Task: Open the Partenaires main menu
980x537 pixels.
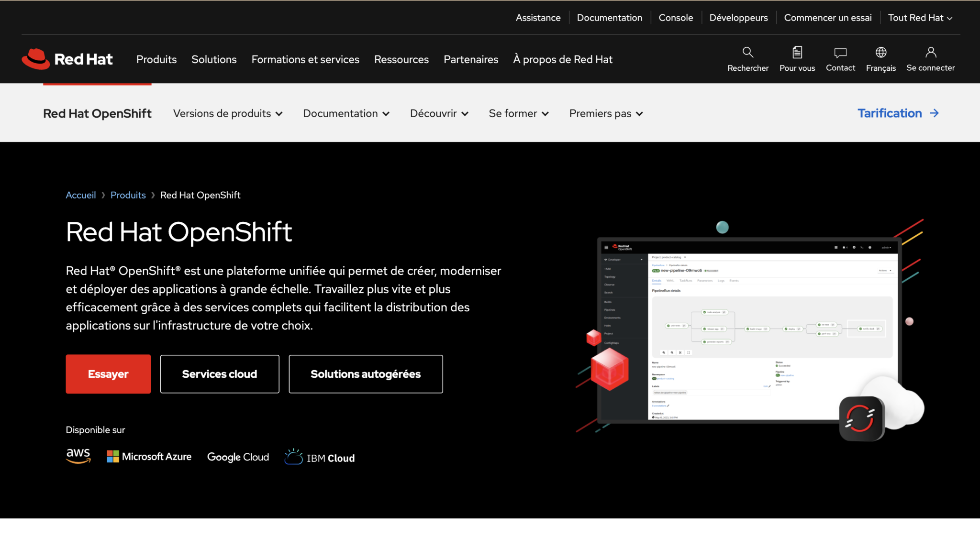Action: coord(471,59)
